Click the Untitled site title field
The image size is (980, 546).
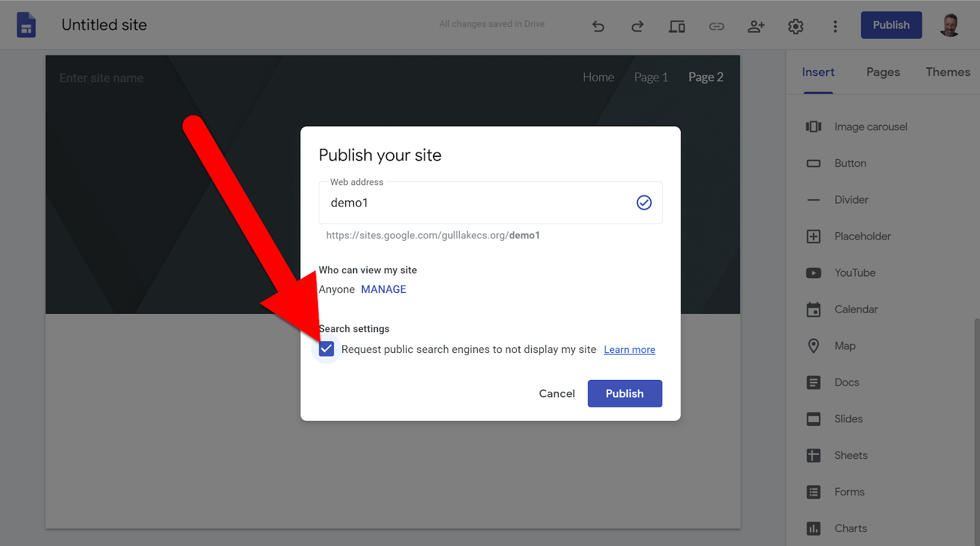tap(104, 25)
